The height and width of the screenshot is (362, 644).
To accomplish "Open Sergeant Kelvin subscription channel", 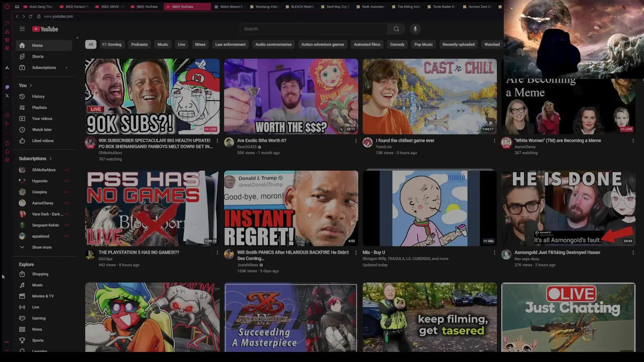I will (43, 225).
